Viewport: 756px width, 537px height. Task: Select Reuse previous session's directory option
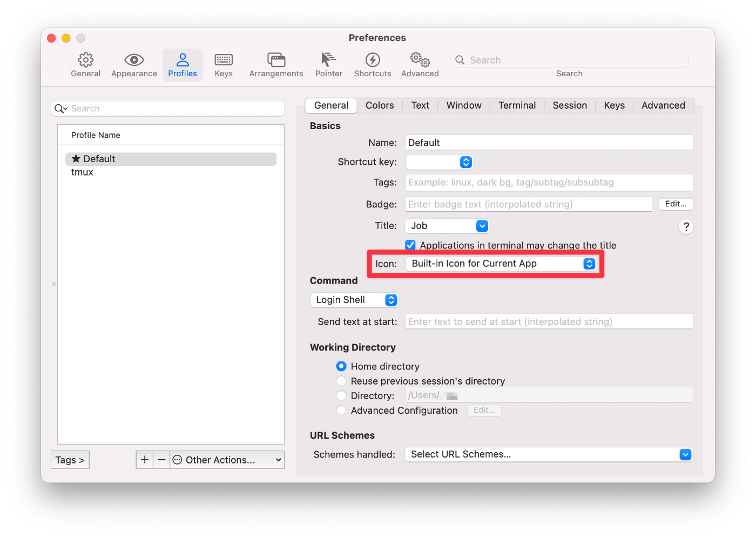(x=341, y=381)
